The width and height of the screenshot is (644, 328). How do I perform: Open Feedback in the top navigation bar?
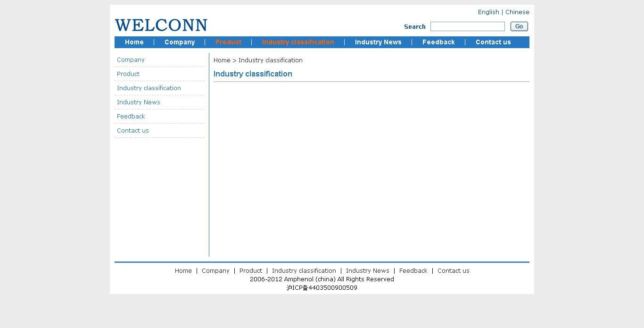[x=438, y=42]
